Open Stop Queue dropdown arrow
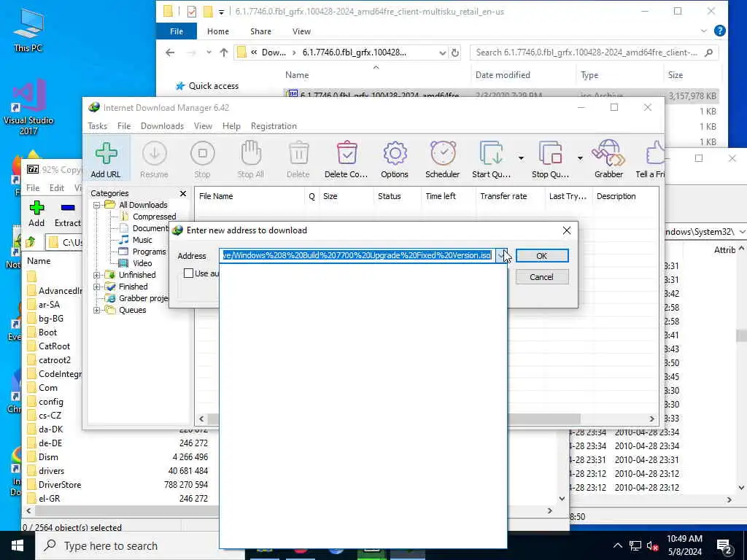This screenshot has width=747, height=560. point(580,158)
